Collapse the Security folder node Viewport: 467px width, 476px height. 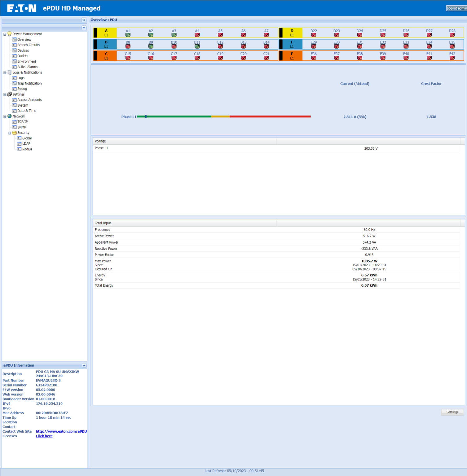pos(10,133)
